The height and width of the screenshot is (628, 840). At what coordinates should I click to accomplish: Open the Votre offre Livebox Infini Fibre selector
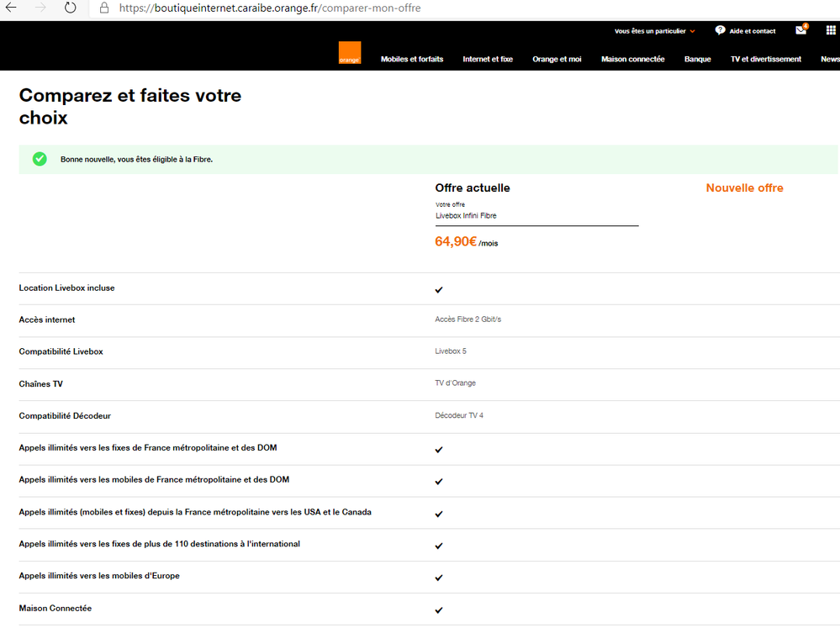(536, 216)
